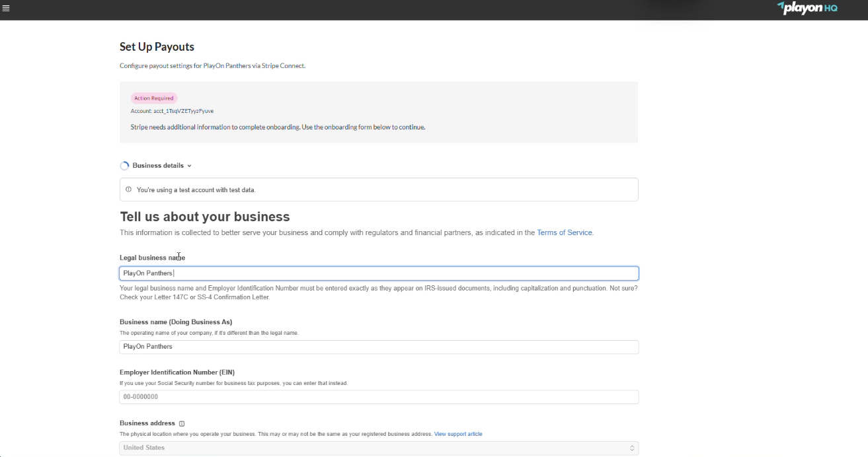Click the Doing Business As name field
The image size is (868, 457).
tap(379, 347)
